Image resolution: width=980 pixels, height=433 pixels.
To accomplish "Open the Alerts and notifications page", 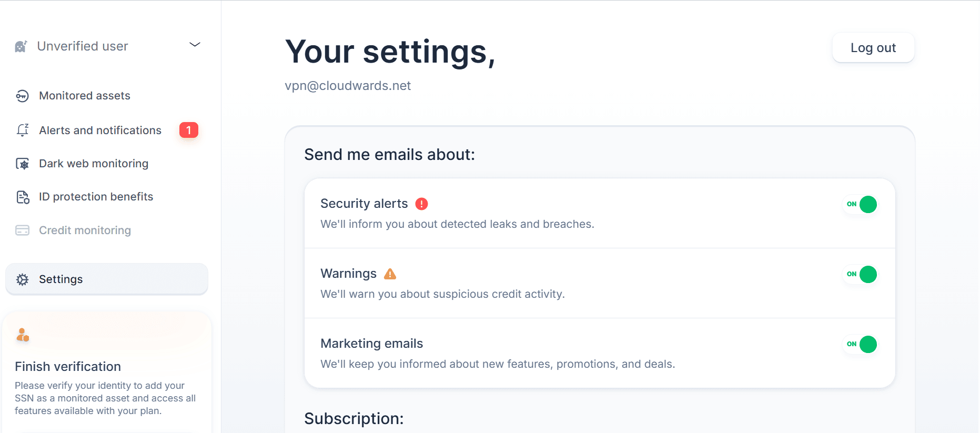I will [x=100, y=130].
